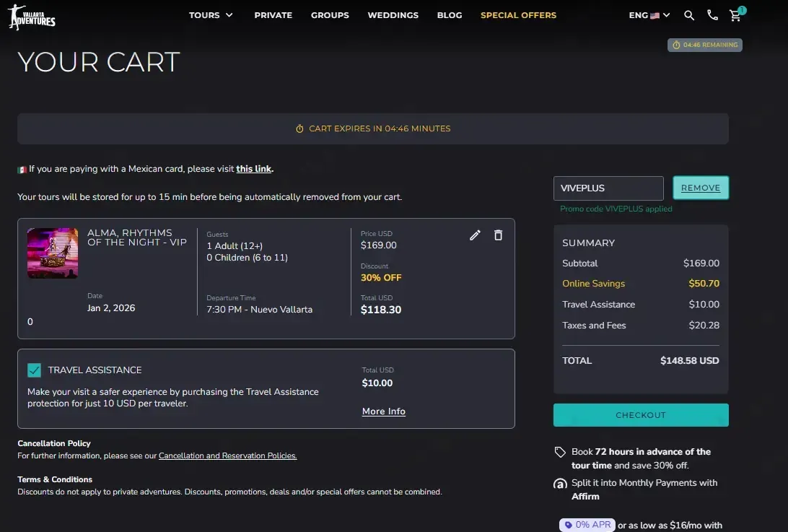Image resolution: width=788 pixels, height=532 pixels.
Task: Uncheck the Travel Assistance checkbox
Action: point(34,370)
